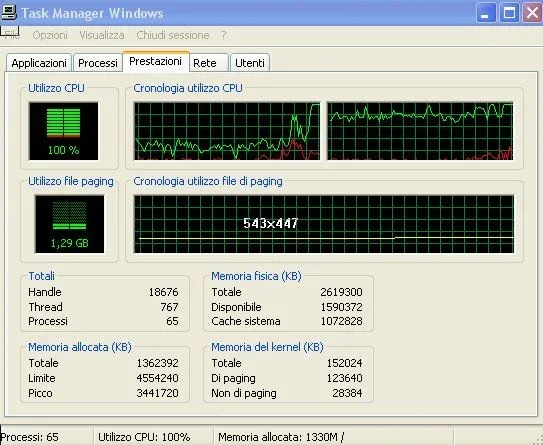This screenshot has width=543, height=445.
Task: Click the 100 % CPU usage gauge
Action: (64, 131)
